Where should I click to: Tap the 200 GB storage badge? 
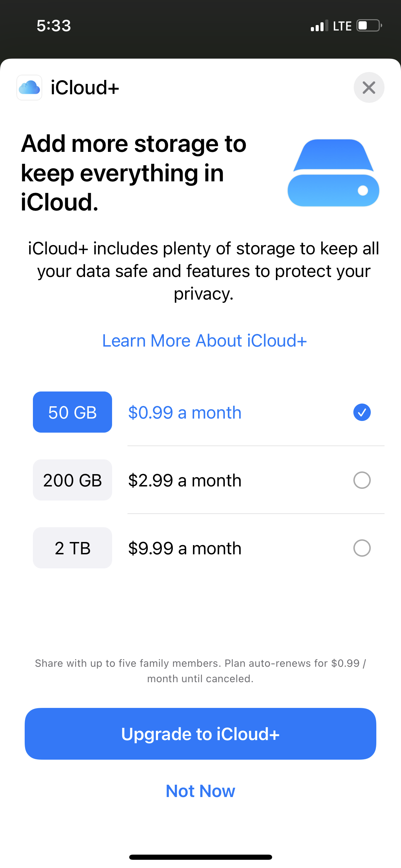pos(72,480)
